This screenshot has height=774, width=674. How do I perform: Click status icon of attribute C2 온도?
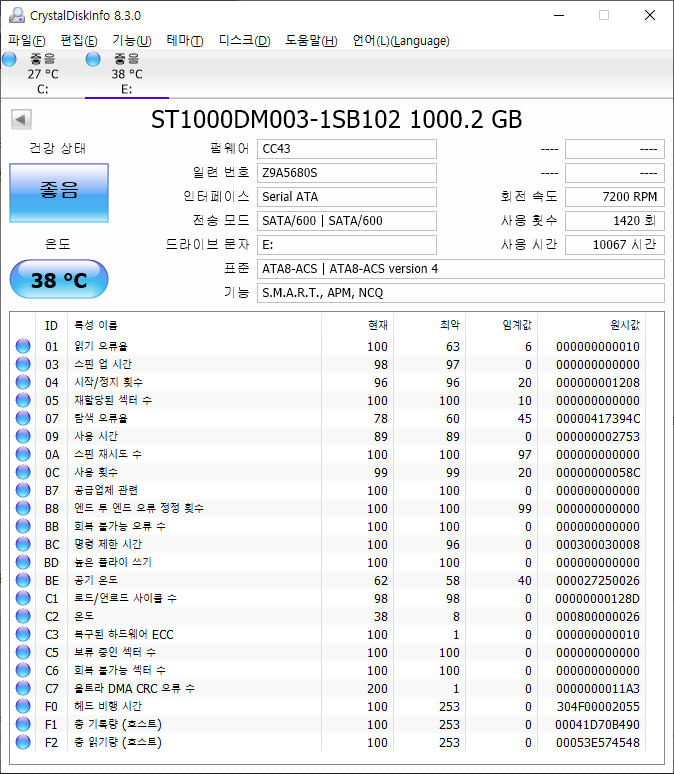coord(23,617)
